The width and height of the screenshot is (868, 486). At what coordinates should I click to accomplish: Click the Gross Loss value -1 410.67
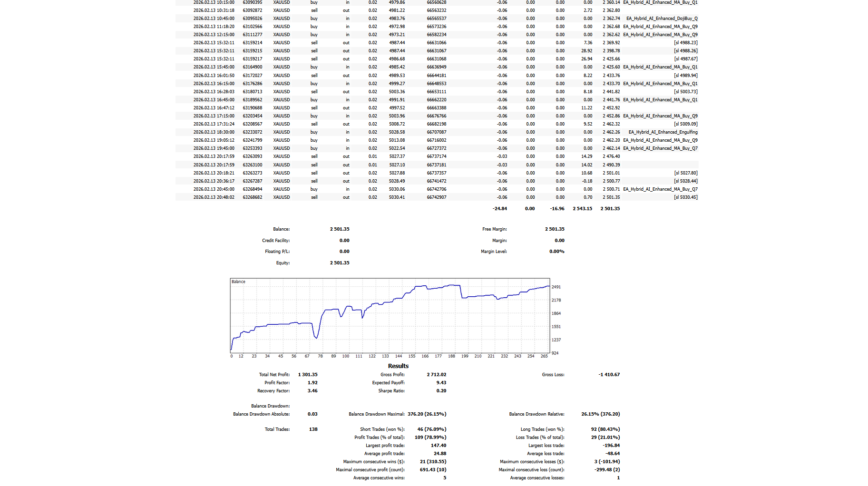click(609, 375)
